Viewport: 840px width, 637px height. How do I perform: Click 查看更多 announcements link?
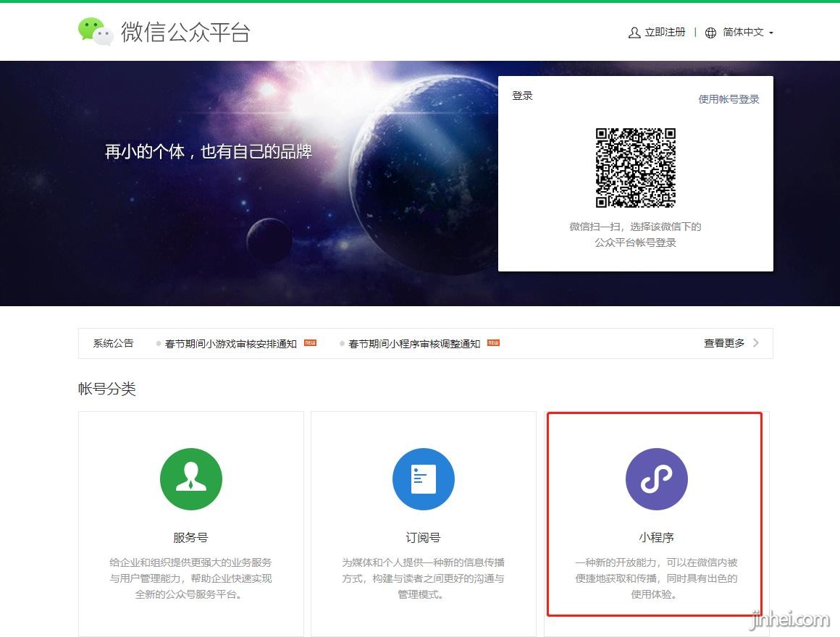point(723,343)
